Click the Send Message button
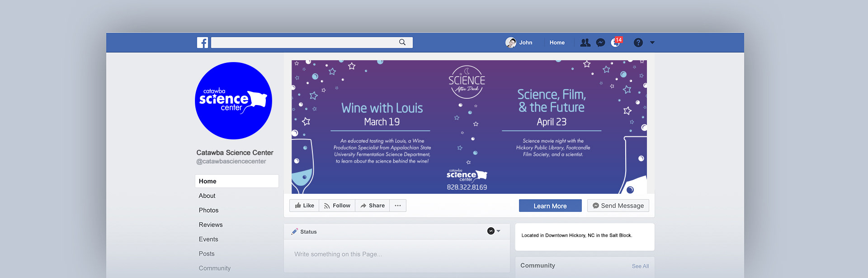Viewport: 868px width, 278px height. [618, 206]
